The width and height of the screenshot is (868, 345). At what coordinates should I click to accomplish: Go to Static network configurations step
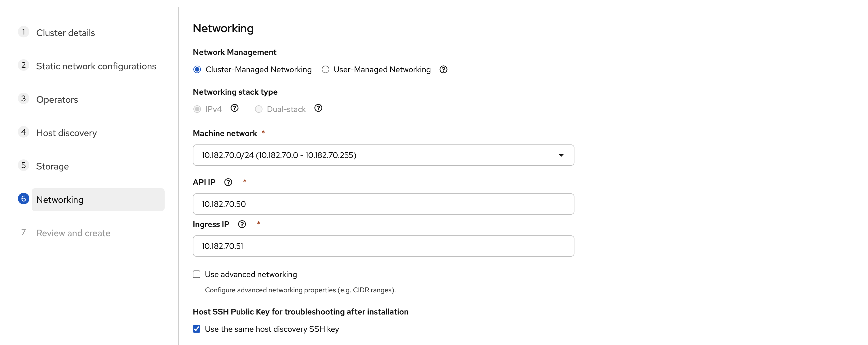pyautogui.click(x=96, y=66)
